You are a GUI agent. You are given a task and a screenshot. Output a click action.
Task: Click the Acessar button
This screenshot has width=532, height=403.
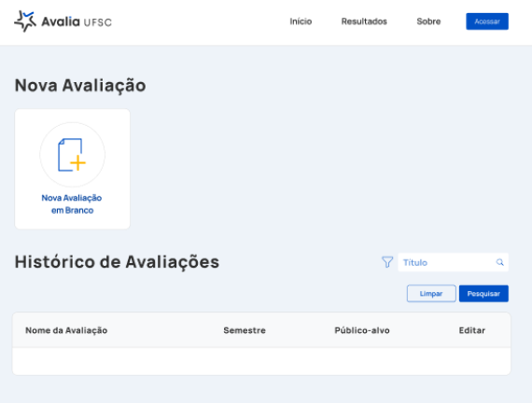487,21
